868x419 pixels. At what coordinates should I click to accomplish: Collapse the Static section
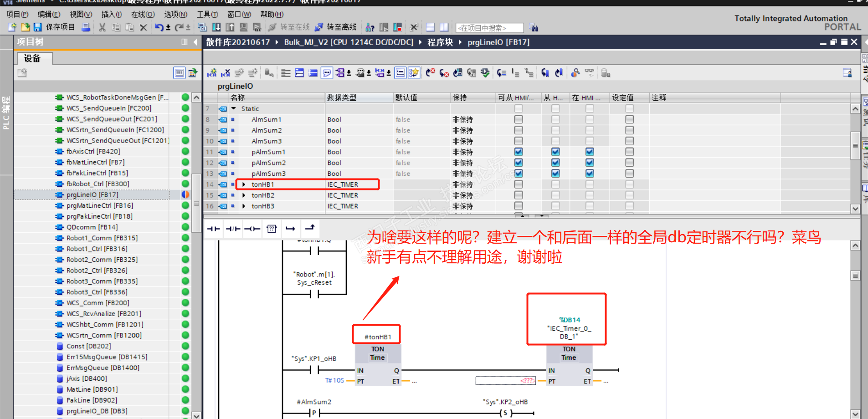click(234, 109)
